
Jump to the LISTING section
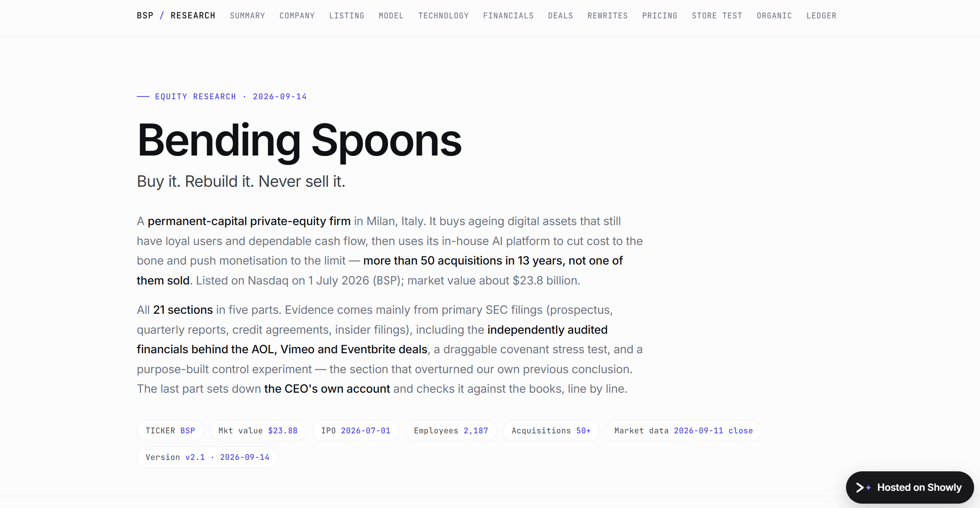click(x=347, y=16)
